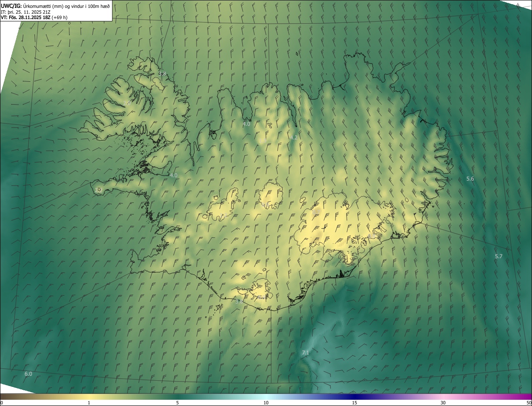Click the 30 tick on the colorbar
This screenshot has height=406, width=532.
(443, 403)
